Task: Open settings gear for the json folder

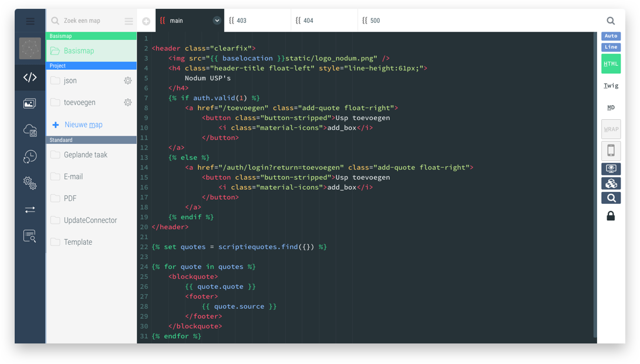Action: coord(128,80)
